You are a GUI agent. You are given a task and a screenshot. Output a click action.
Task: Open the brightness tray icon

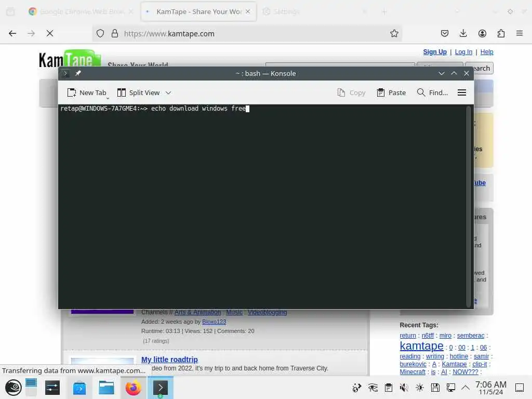pyautogui.click(x=420, y=388)
